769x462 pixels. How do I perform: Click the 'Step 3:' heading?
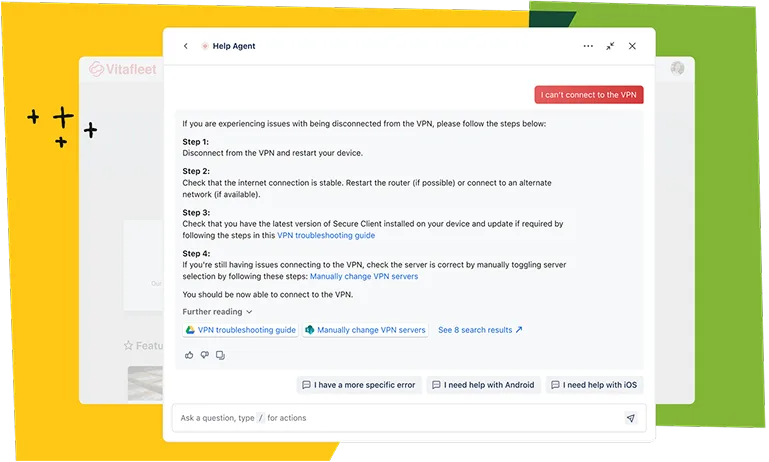coord(196,212)
